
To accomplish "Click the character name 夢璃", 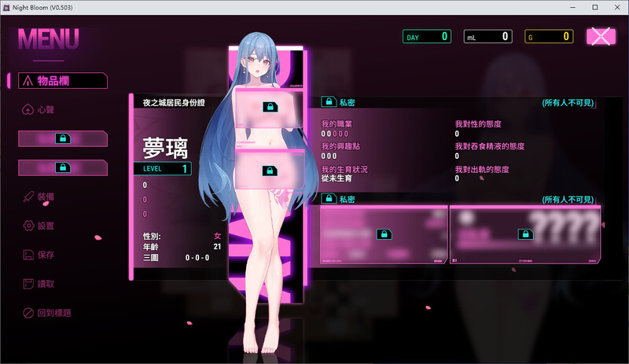I will pyautogui.click(x=165, y=148).
